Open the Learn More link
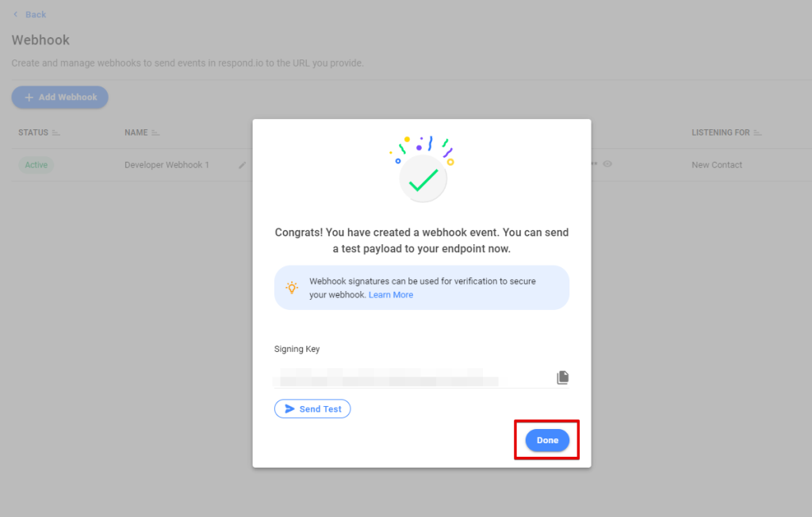This screenshot has height=517, width=812. pos(391,294)
